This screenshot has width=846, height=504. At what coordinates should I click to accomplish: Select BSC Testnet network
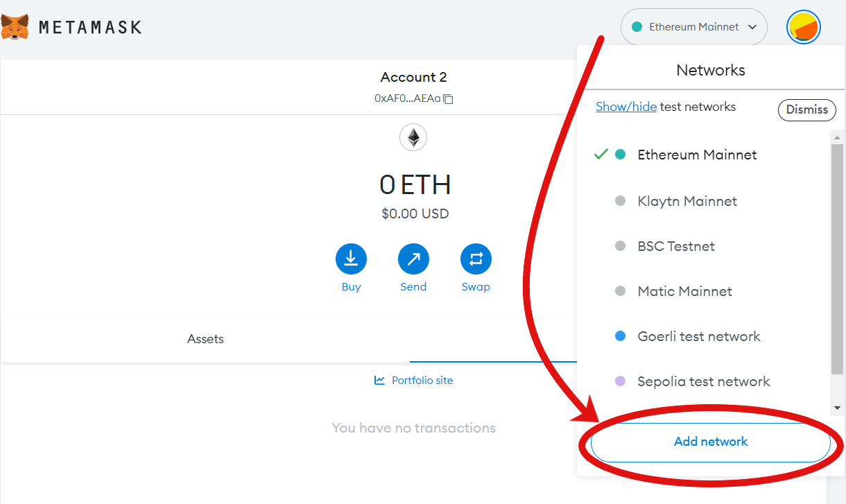point(676,246)
